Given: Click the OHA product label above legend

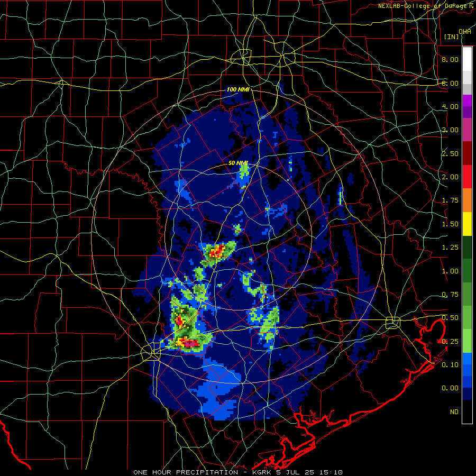Looking at the screenshot, I should coord(464,32).
